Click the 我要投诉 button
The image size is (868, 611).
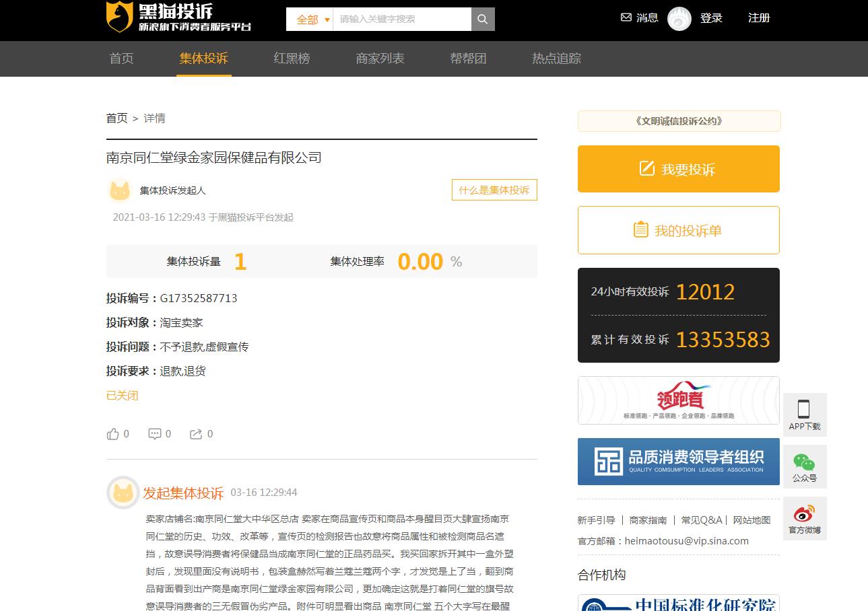[678, 168]
